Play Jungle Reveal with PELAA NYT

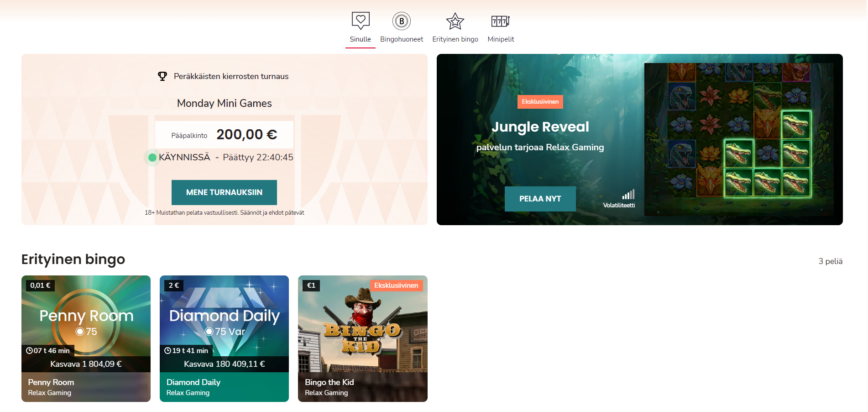[540, 199]
